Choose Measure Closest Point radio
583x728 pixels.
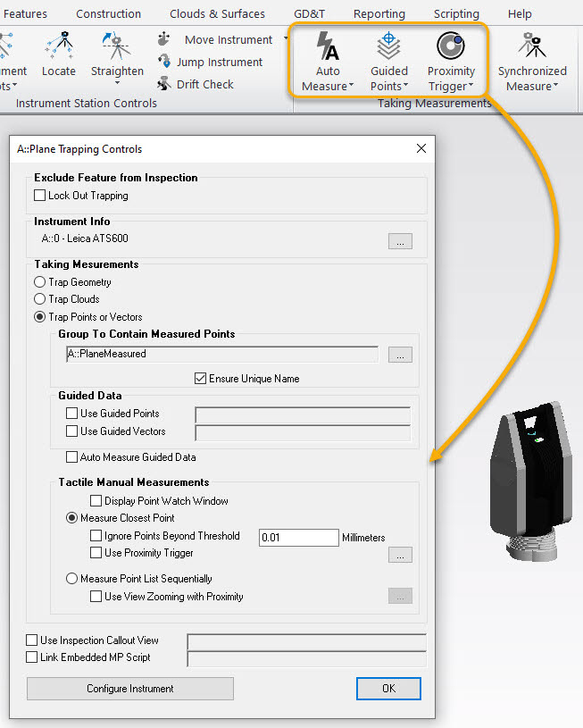coord(72,518)
